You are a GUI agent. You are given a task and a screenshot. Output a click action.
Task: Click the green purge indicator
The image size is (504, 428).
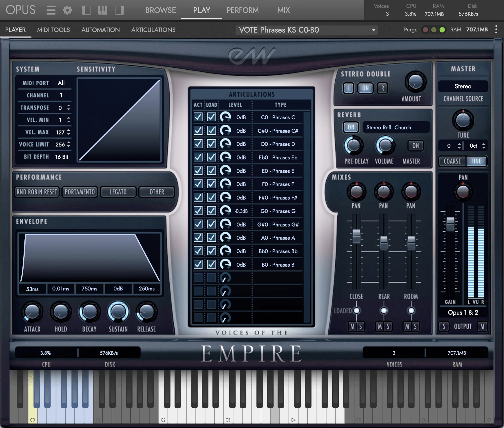tap(442, 30)
